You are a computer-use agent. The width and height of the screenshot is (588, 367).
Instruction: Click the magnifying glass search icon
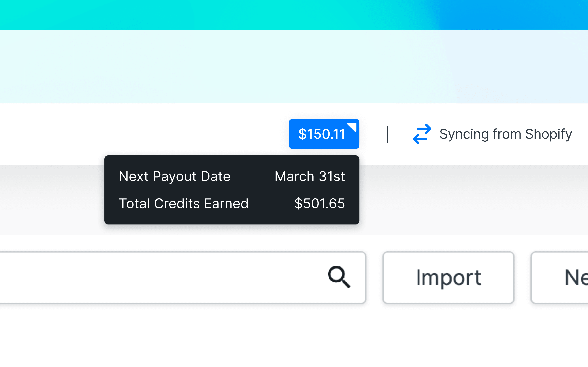point(339,277)
